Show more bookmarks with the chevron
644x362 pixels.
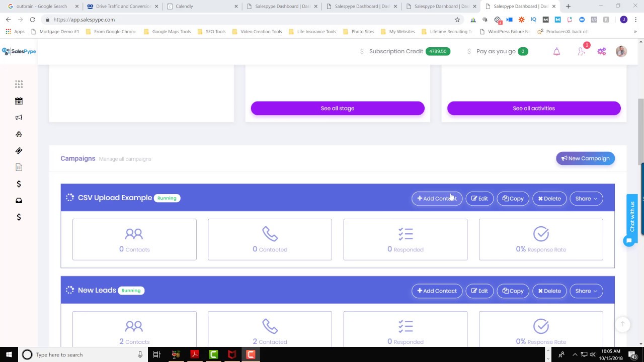coord(635,32)
